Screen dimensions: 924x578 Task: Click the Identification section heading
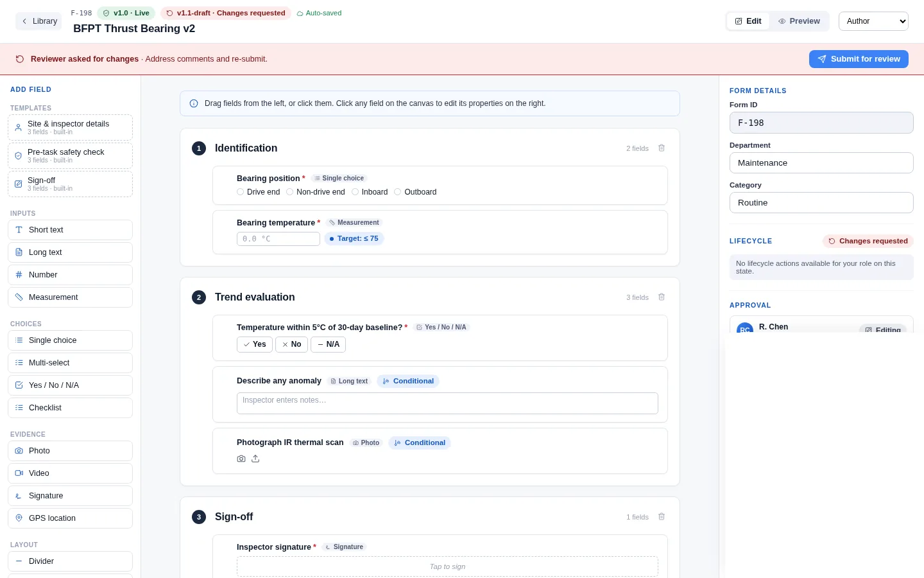point(246,148)
